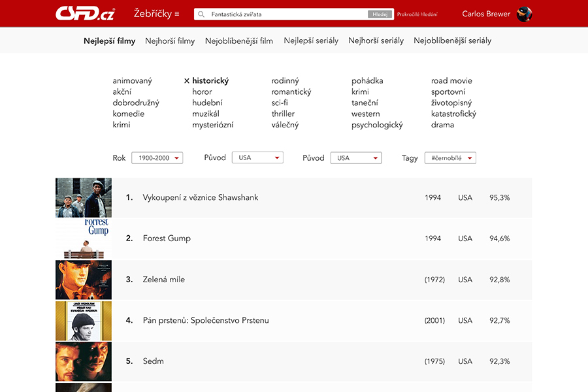Click the search magnifier icon
Image resolution: width=588 pixels, height=392 pixels.
click(x=201, y=14)
